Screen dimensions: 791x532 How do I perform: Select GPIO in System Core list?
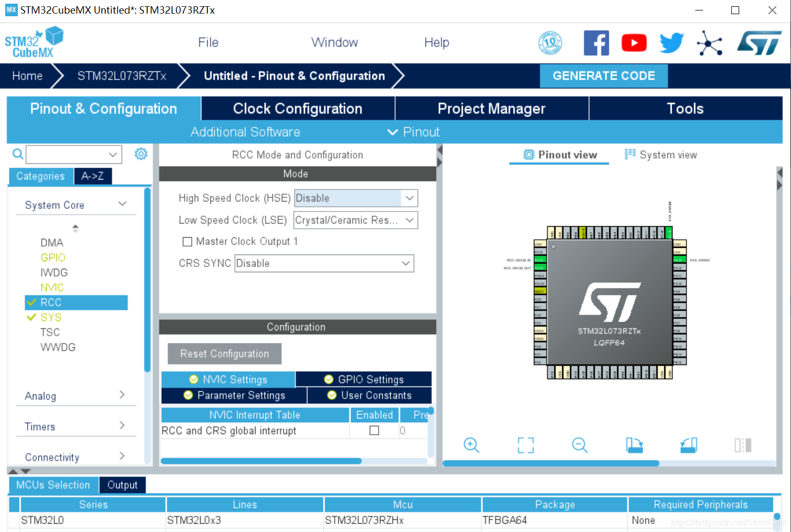point(53,258)
